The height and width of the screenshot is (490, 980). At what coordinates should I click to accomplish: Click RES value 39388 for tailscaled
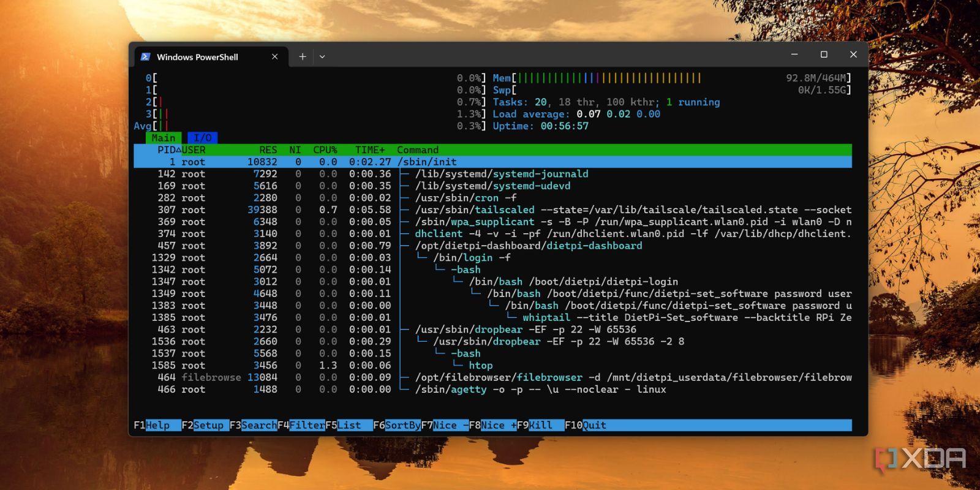[x=262, y=210]
